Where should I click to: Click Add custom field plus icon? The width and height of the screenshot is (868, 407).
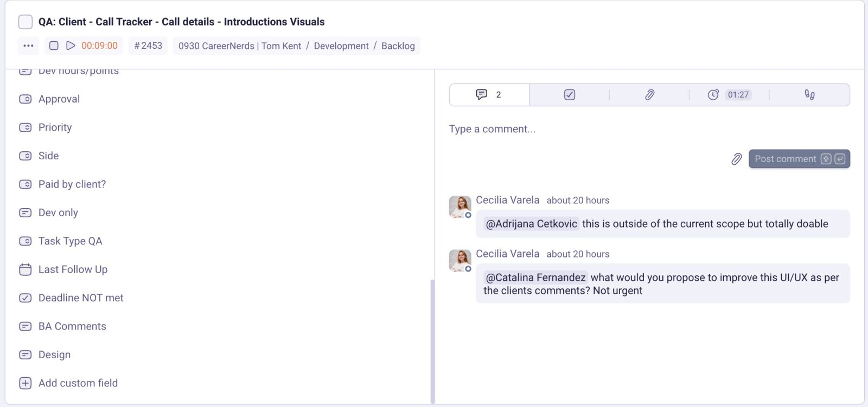(x=25, y=383)
